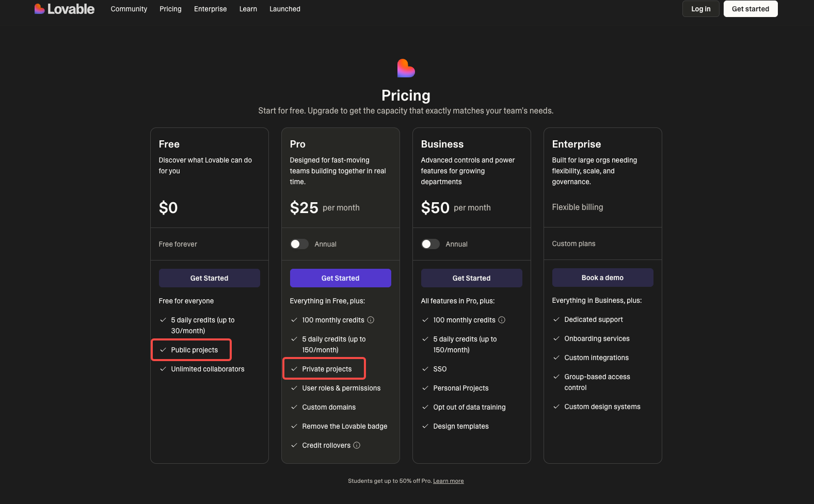Image resolution: width=814 pixels, height=504 pixels.
Task: Click the checkmark beside Onboarding services
Action: pos(556,338)
